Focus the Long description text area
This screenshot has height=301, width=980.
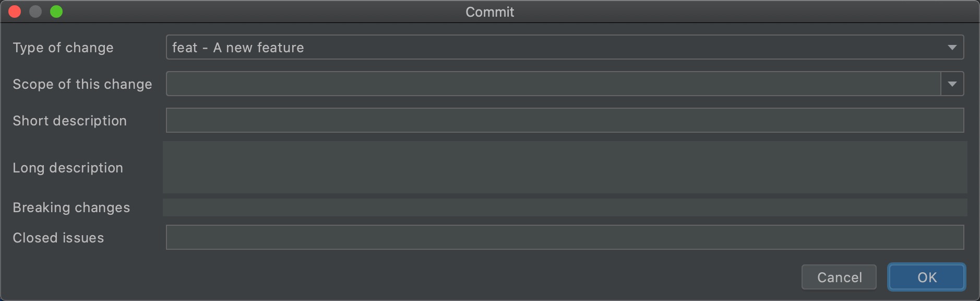coord(565,167)
